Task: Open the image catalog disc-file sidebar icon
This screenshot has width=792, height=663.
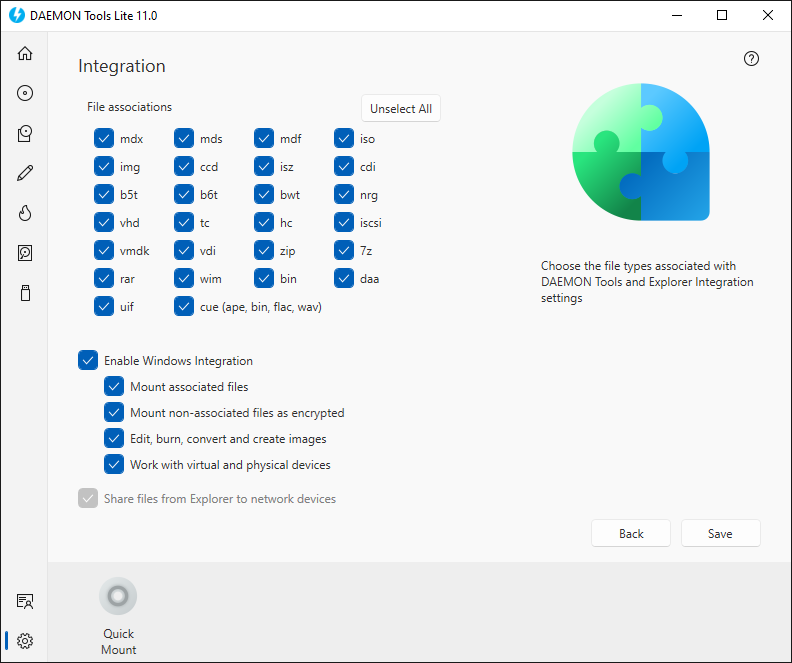Action: tap(25, 133)
